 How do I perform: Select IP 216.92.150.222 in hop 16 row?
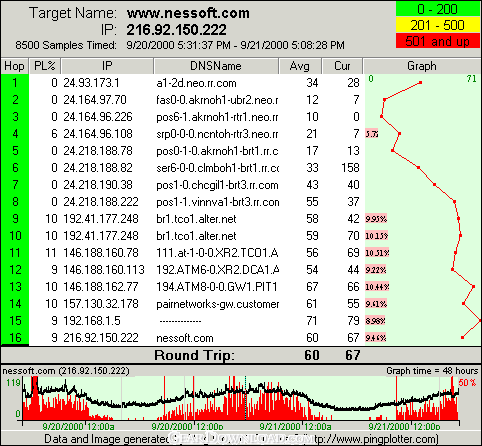[x=101, y=338]
